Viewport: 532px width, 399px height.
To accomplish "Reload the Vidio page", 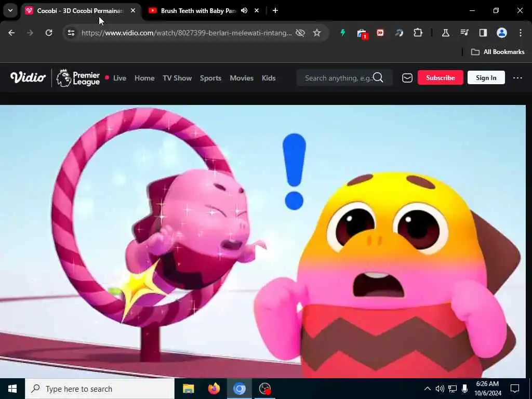I will click(x=49, y=33).
